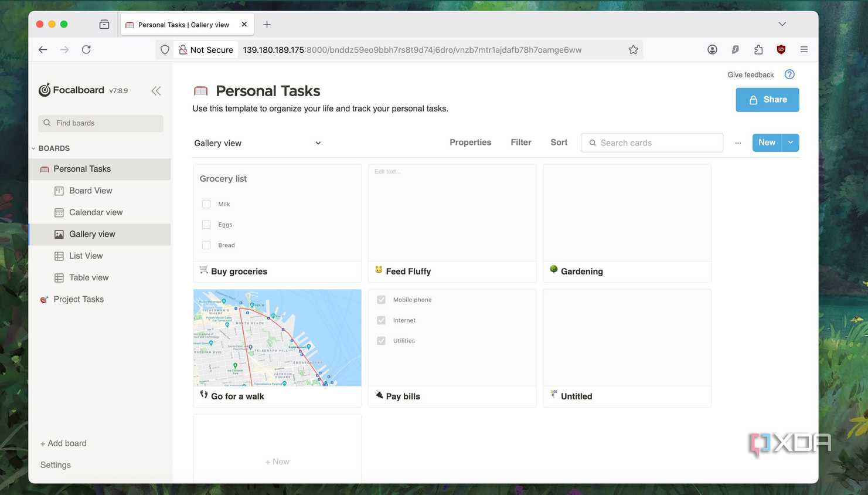Open the Gallery view name dropdown
Image resolution: width=868 pixels, height=495 pixels.
click(x=318, y=143)
